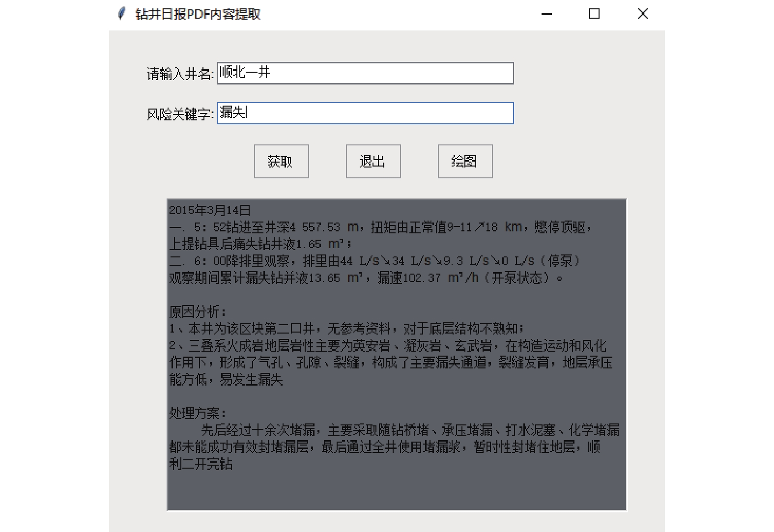Image resolution: width=774 pixels, height=532 pixels.
Task: Focus the well name field containing 顺北一井
Action: (365, 73)
